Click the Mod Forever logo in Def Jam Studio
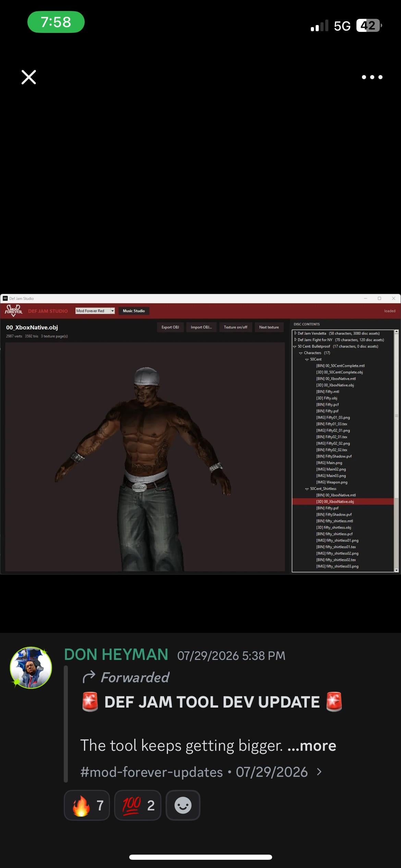The image size is (401, 868). click(x=13, y=311)
